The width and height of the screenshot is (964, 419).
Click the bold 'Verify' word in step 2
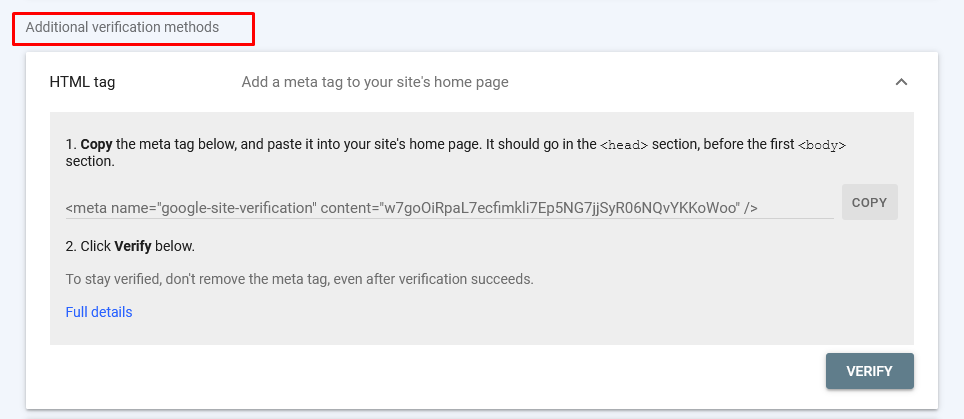coord(133,246)
